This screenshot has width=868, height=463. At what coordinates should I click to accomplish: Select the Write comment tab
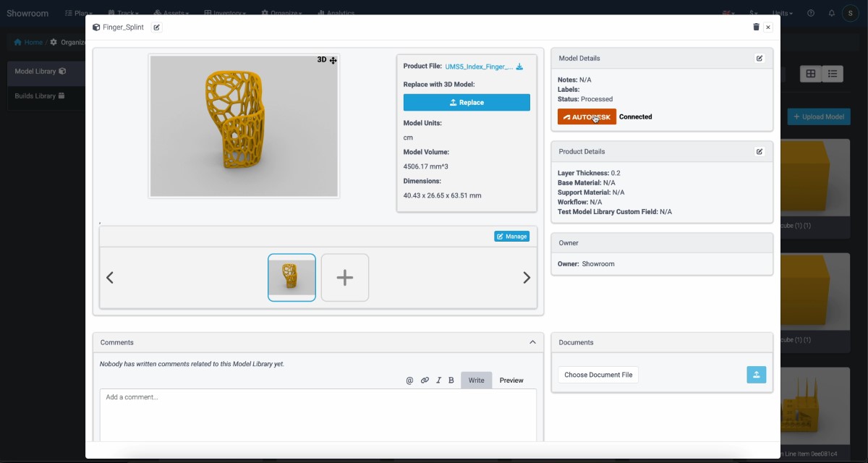point(476,381)
